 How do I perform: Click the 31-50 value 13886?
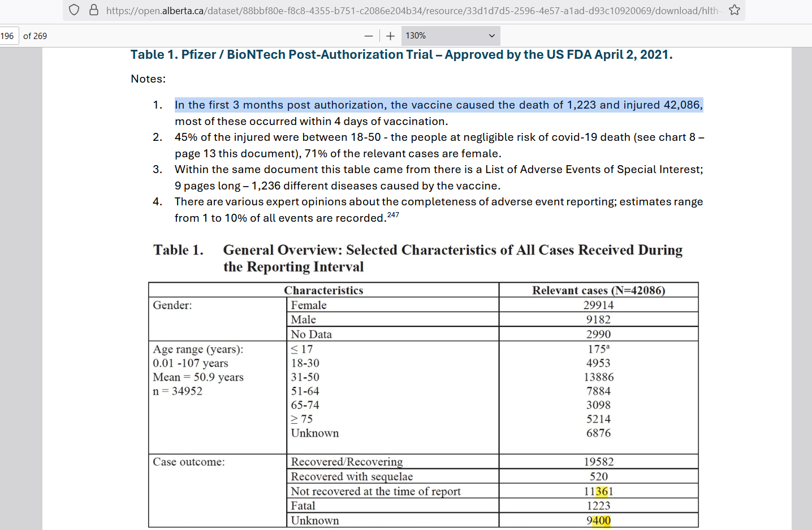(598, 377)
